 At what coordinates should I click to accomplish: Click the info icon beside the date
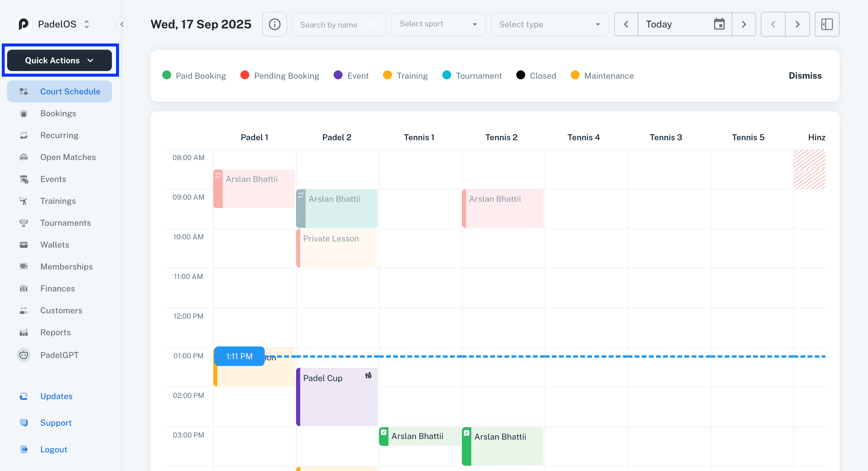coord(274,24)
